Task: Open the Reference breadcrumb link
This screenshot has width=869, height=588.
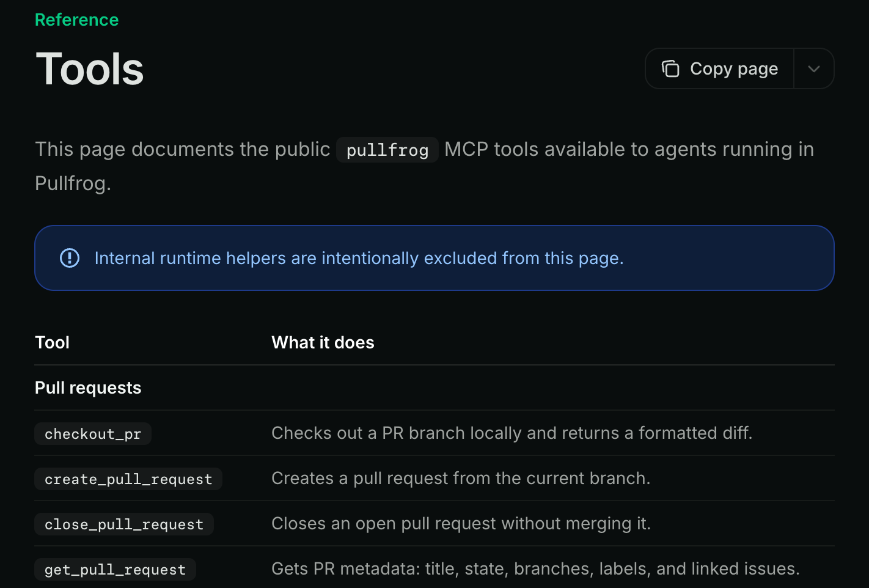Action: pyautogui.click(x=76, y=20)
